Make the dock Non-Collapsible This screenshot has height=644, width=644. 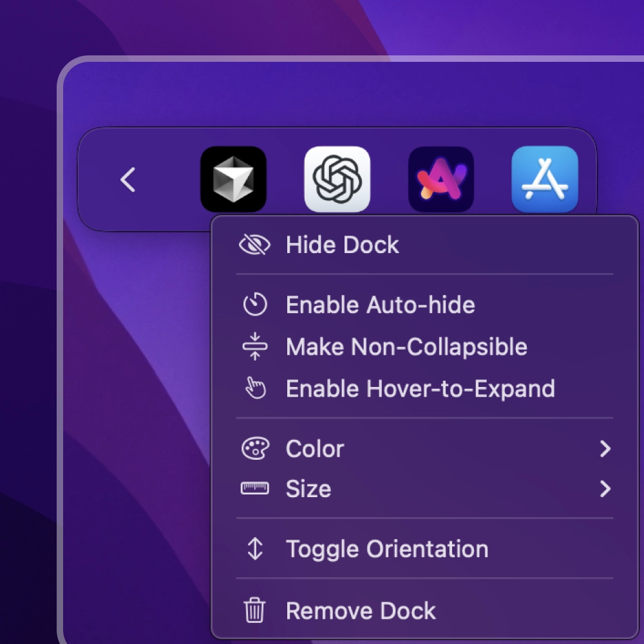tap(406, 346)
